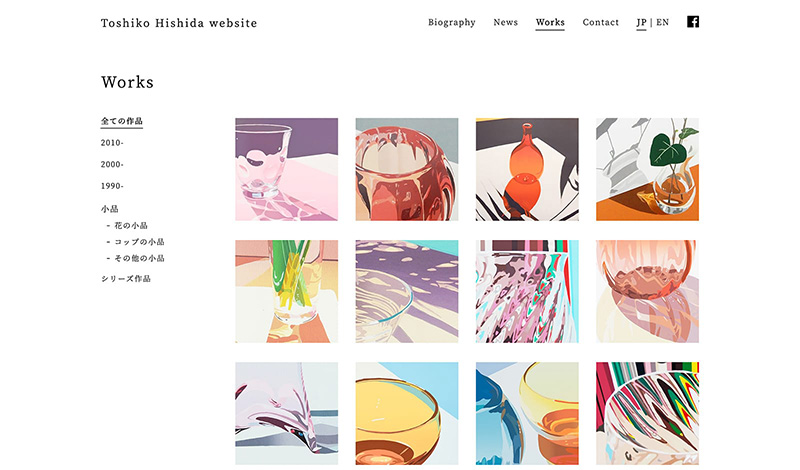The height and width of the screenshot is (470, 800).
Task: Open the Biography page
Action: click(x=452, y=22)
